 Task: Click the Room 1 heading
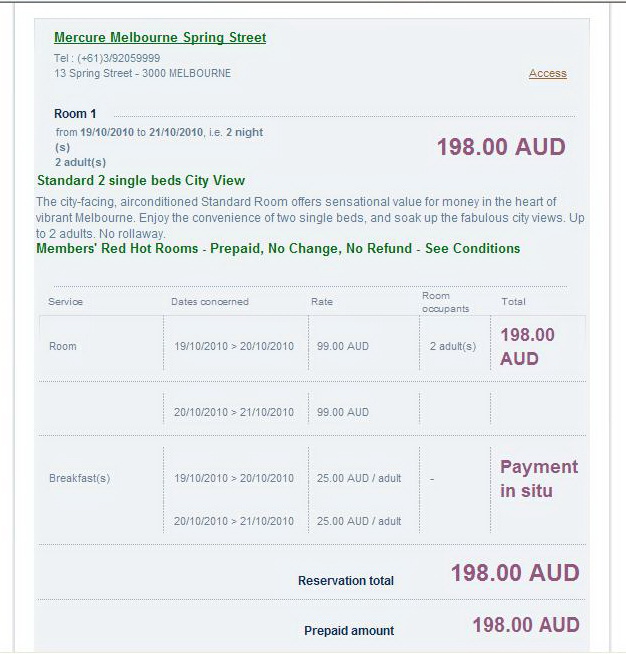click(x=76, y=114)
